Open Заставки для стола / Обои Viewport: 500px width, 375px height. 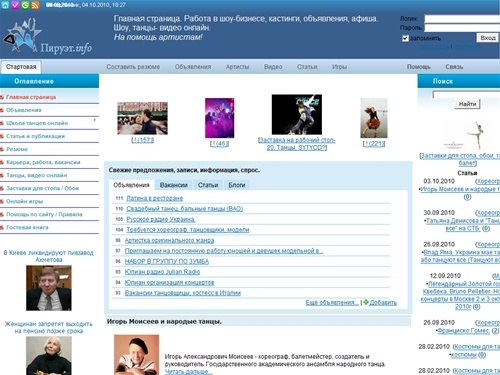pyautogui.click(x=42, y=188)
